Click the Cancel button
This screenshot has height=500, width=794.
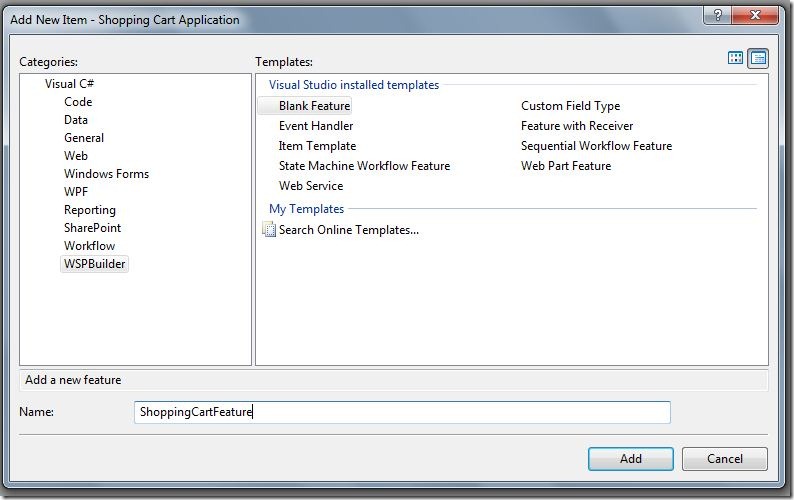(724, 458)
